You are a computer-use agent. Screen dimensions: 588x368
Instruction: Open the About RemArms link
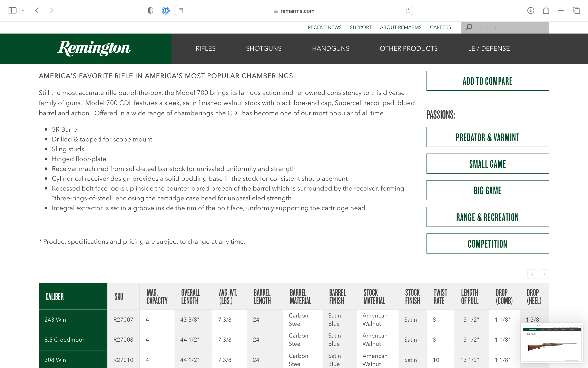click(401, 27)
